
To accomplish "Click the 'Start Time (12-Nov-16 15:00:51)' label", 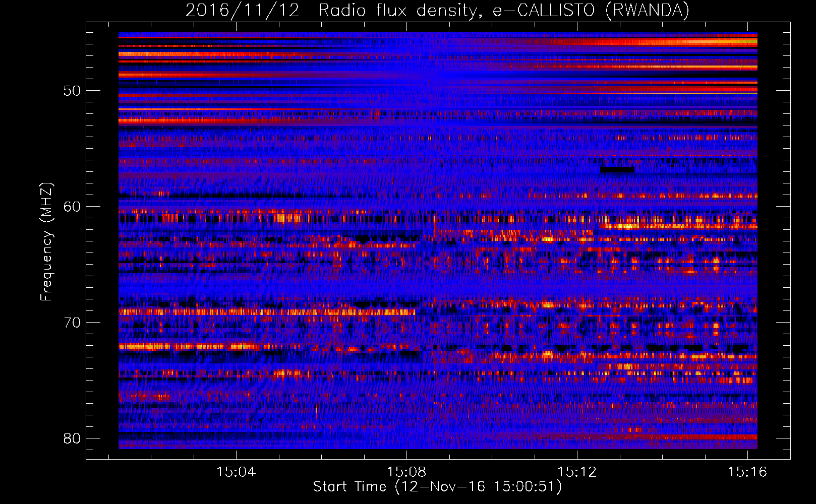I will click(x=437, y=487).
